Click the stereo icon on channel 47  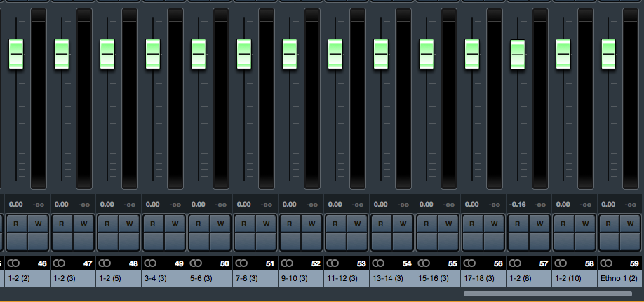59,263
